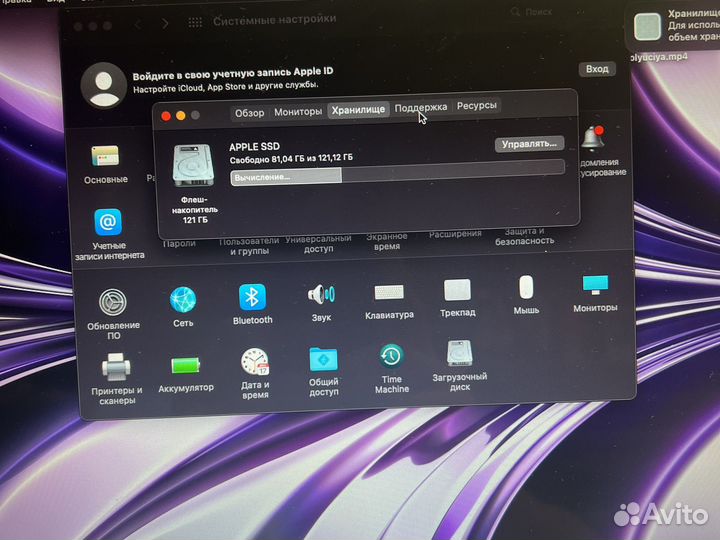Click the storage usage bar

(x=397, y=173)
